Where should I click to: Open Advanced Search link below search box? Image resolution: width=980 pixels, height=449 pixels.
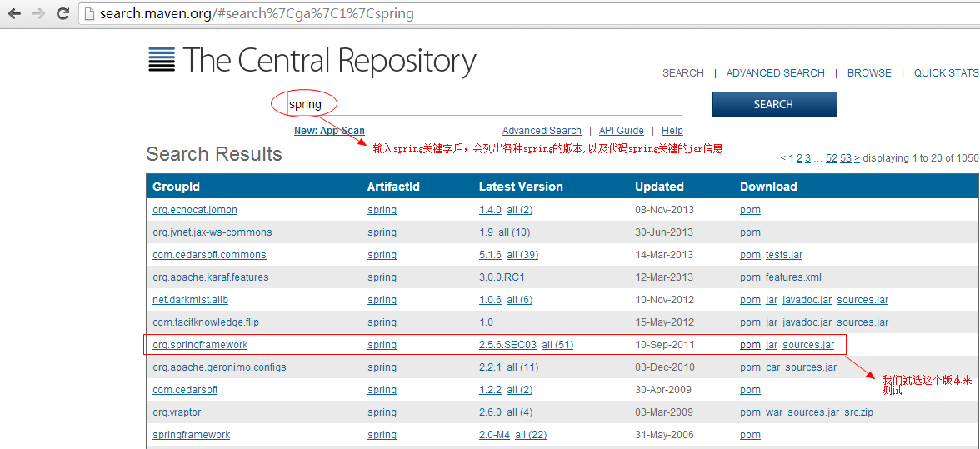[542, 131]
